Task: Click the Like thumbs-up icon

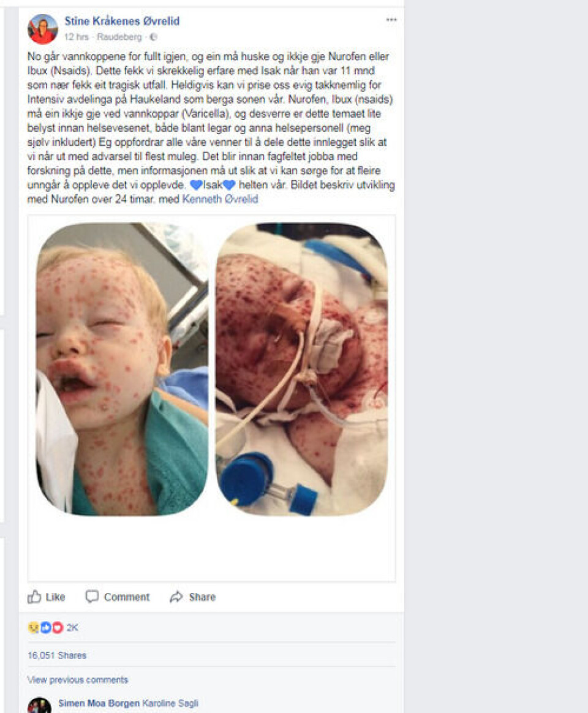Action: 34,597
